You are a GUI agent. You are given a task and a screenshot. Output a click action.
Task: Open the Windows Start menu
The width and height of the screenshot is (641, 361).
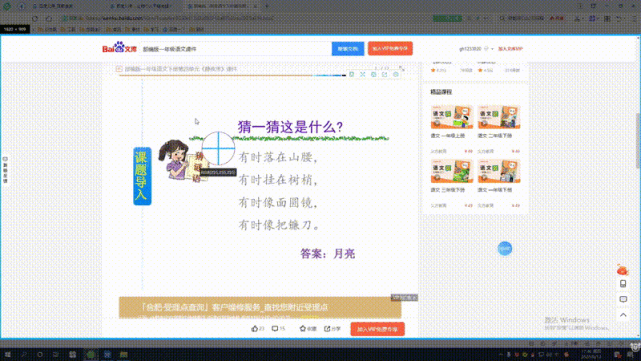(7, 354)
